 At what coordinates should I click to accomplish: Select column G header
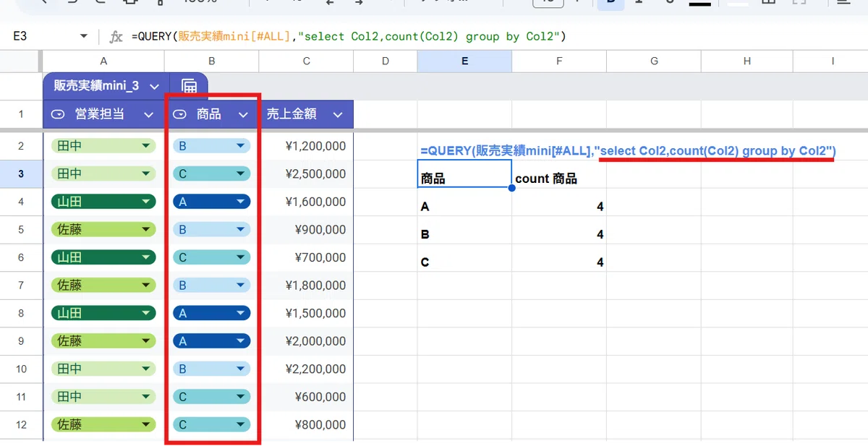pyautogui.click(x=654, y=61)
